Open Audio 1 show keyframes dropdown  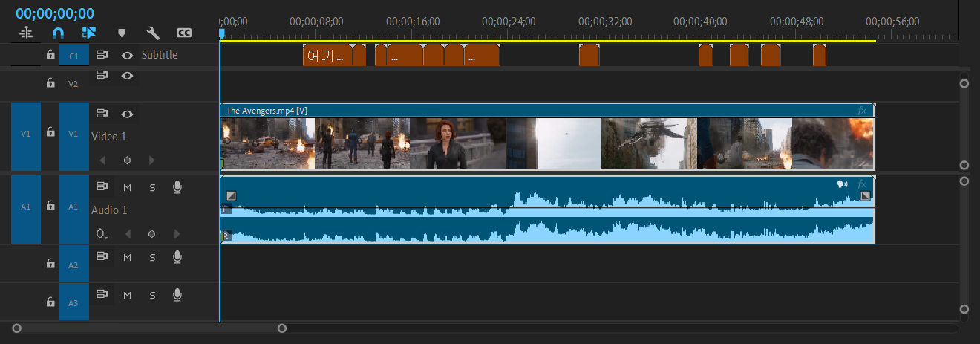point(102,234)
